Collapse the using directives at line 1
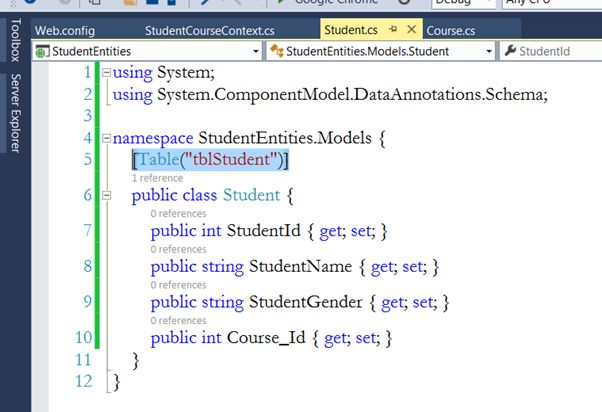The width and height of the screenshot is (602, 412). (106, 72)
